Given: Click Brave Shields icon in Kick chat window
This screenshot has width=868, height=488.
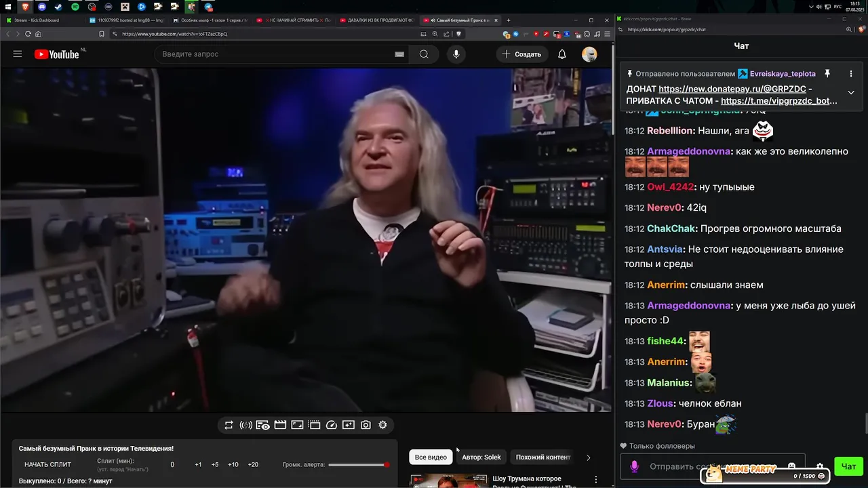Looking at the screenshot, I should (x=862, y=30).
